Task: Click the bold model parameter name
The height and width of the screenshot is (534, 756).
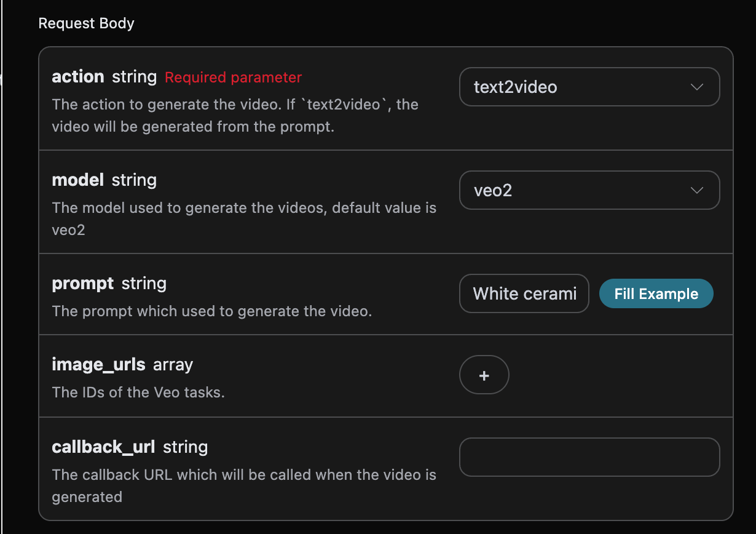Action: pos(78,180)
